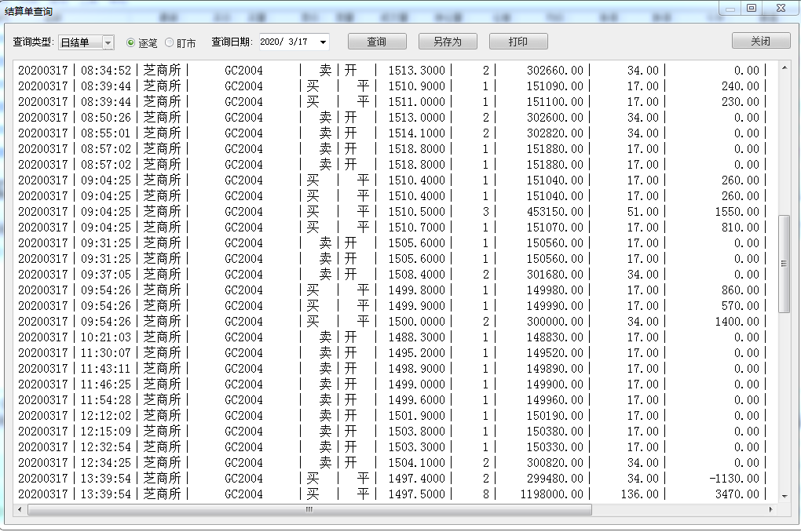
Task: Click the price 1495.2000
Action: pos(416,353)
